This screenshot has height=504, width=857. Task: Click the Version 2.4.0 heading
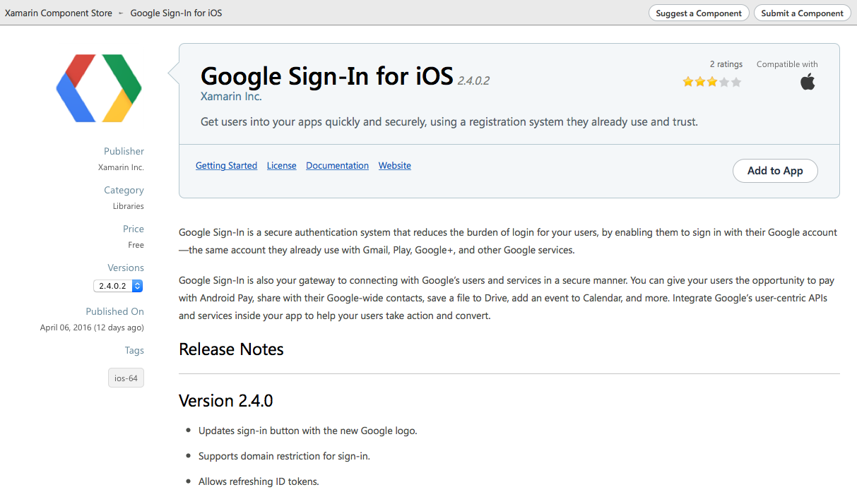(225, 401)
